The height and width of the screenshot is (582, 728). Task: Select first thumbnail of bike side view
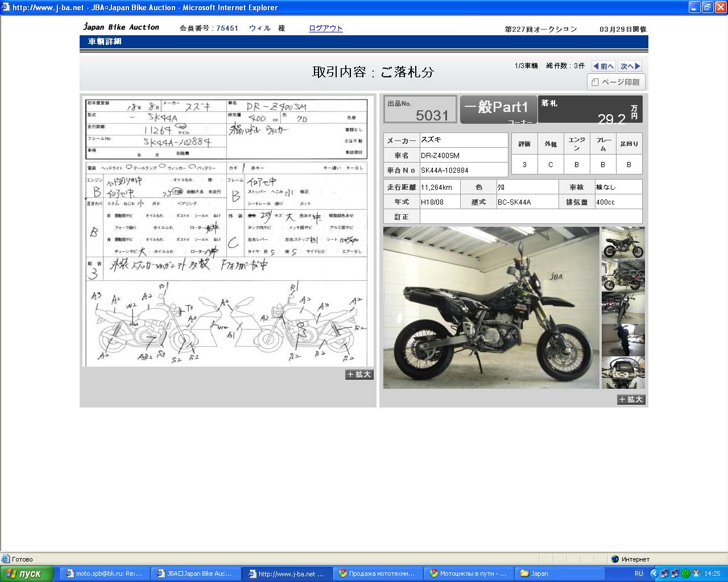[x=623, y=243]
